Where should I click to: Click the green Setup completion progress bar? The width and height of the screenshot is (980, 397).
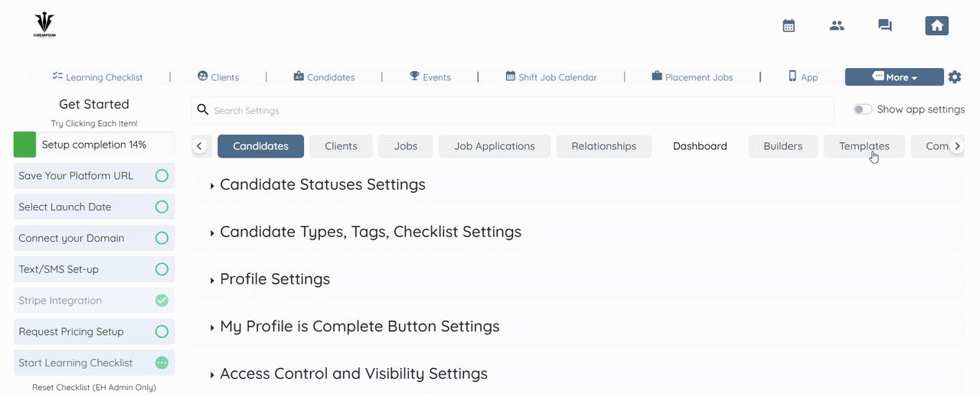(x=24, y=145)
